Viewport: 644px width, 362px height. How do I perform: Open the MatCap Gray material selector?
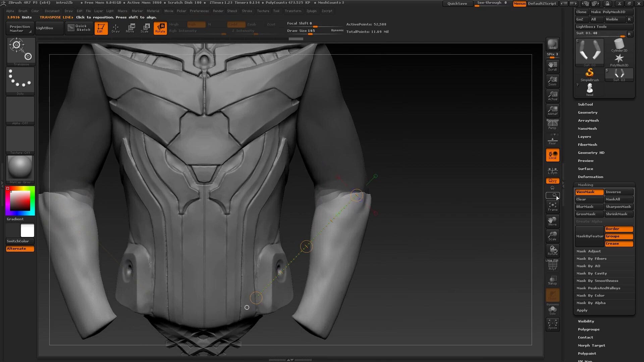20,169
